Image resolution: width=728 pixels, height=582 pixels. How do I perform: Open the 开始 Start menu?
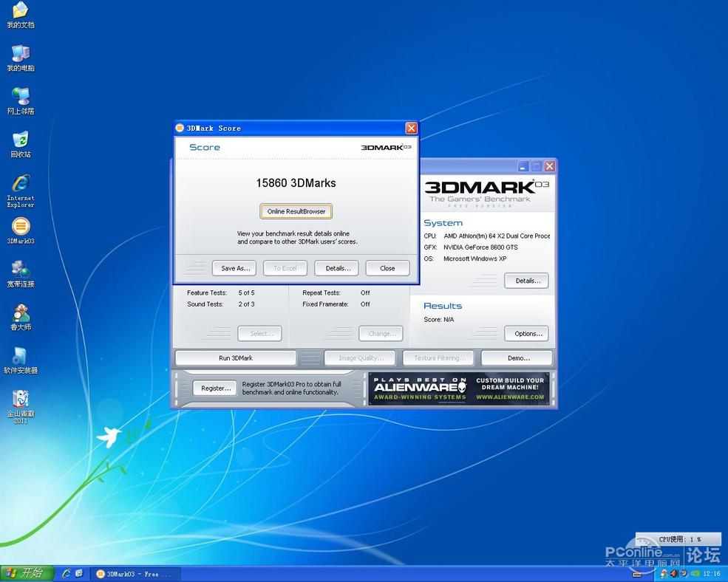click(27, 574)
